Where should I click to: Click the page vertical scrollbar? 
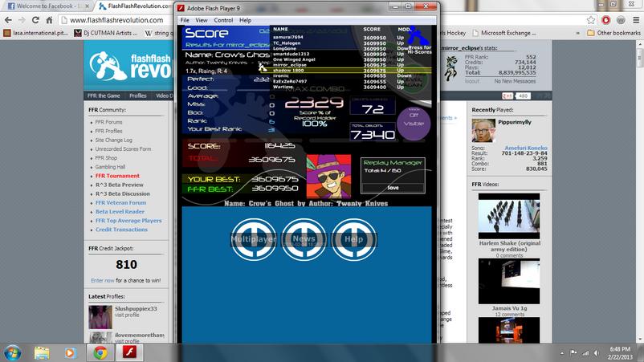coord(640,193)
